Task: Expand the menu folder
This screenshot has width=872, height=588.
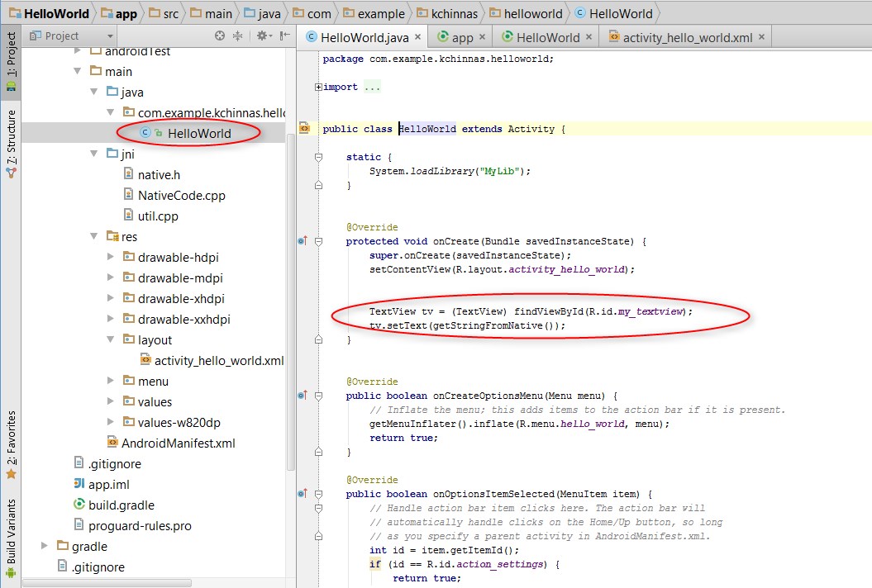Action: [111, 381]
